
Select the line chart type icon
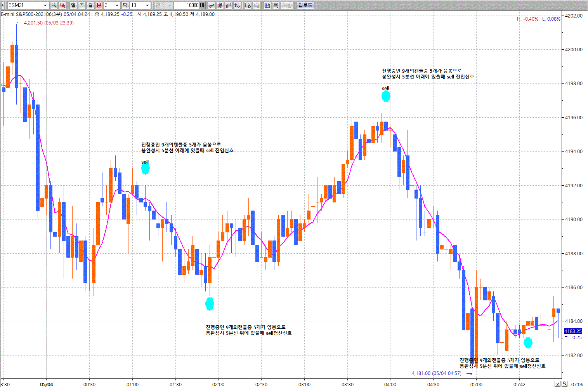(x=212, y=5)
